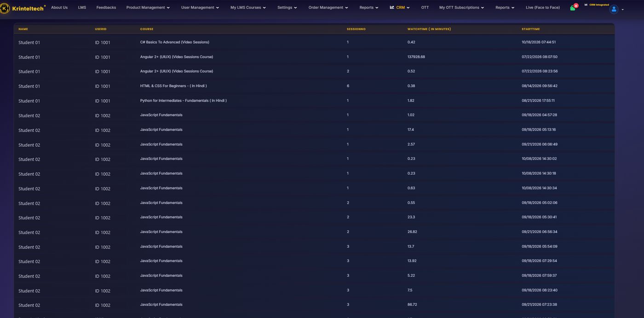Click the NAME column header
This screenshot has width=644, height=318.
tap(23, 29)
